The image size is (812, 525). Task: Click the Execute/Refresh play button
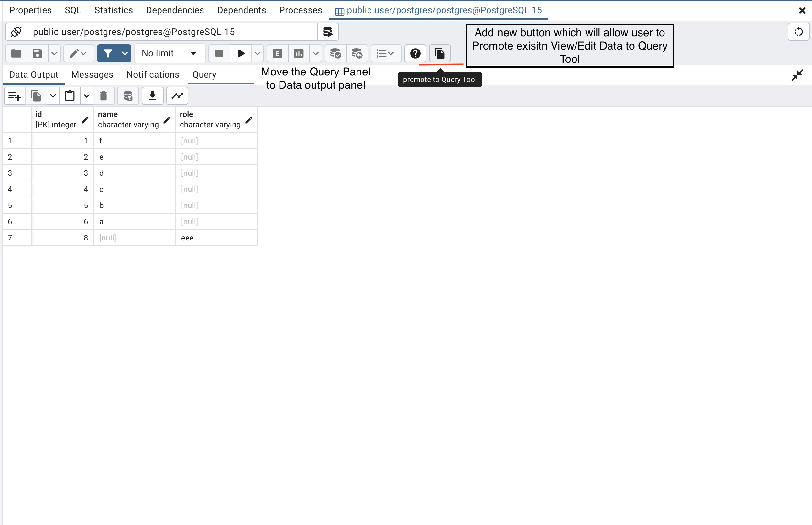coord(241,53)
